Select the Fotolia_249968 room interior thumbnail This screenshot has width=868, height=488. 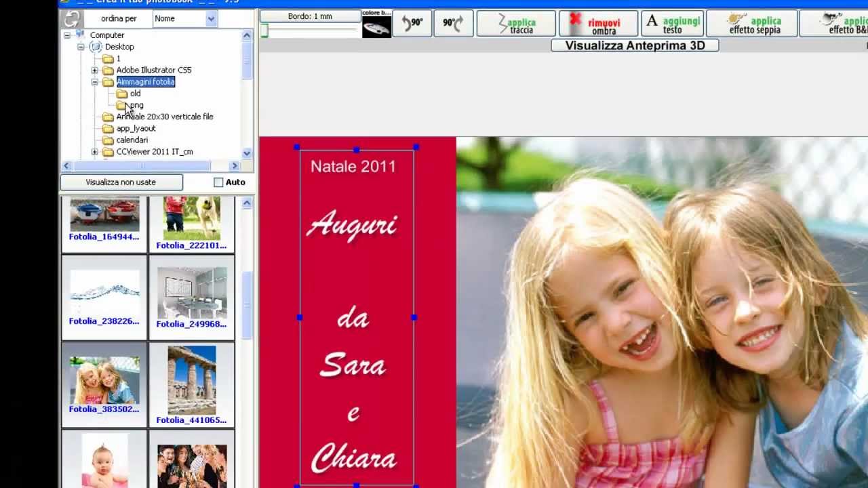191,298
